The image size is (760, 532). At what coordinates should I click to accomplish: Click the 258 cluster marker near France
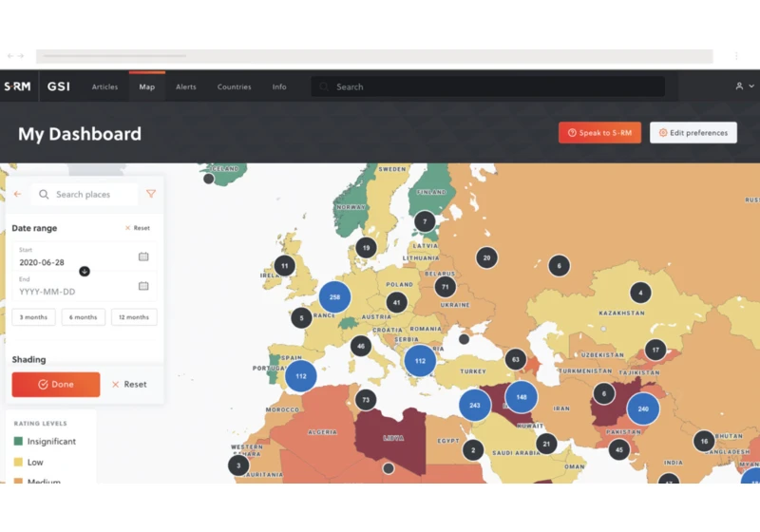coord(334,297)
